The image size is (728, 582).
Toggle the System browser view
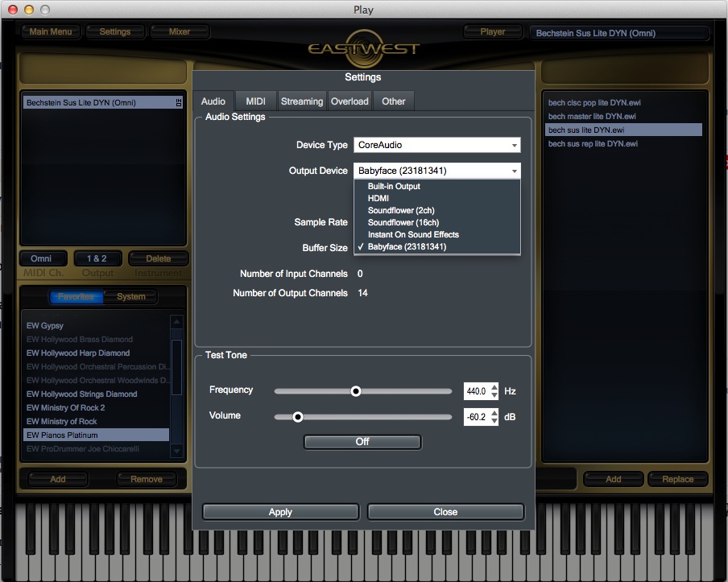[131, 296]
